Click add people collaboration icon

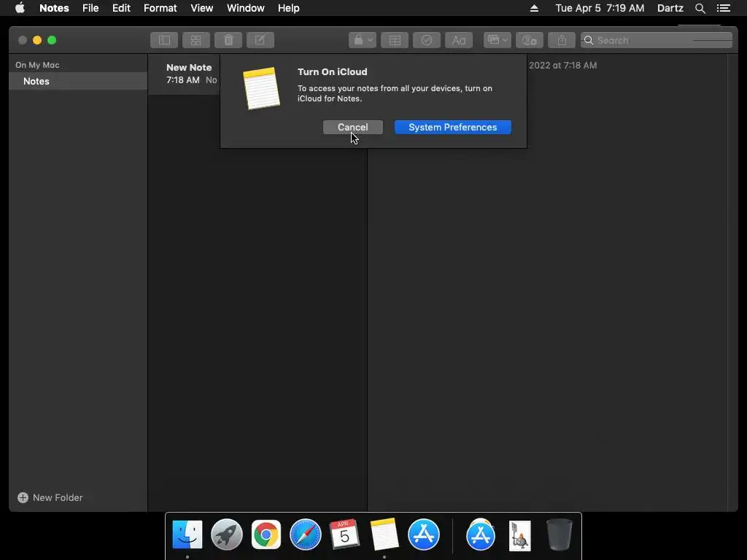point(530,41)
